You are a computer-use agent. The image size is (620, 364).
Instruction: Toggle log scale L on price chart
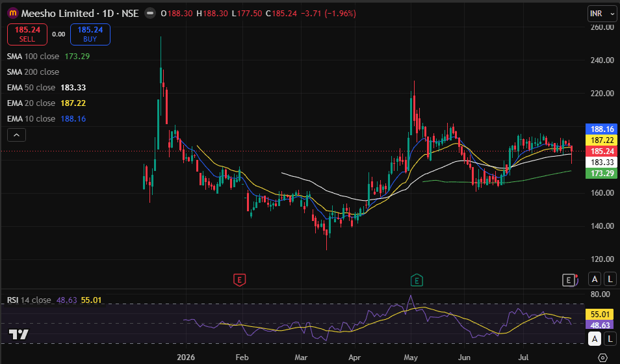click(x=610, y=279)
